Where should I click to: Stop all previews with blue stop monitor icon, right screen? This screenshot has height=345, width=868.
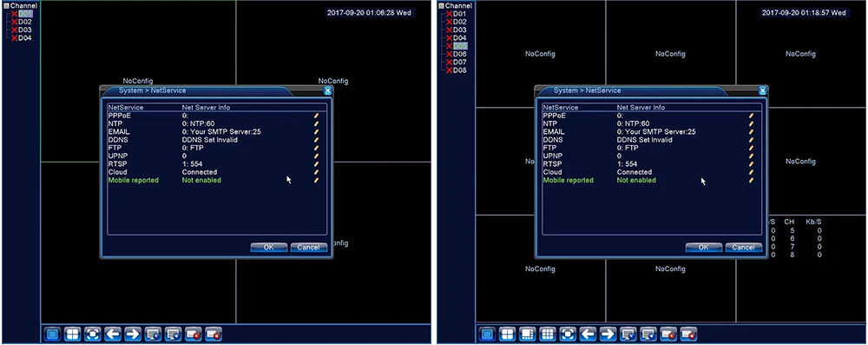click(x=648, y=334)
